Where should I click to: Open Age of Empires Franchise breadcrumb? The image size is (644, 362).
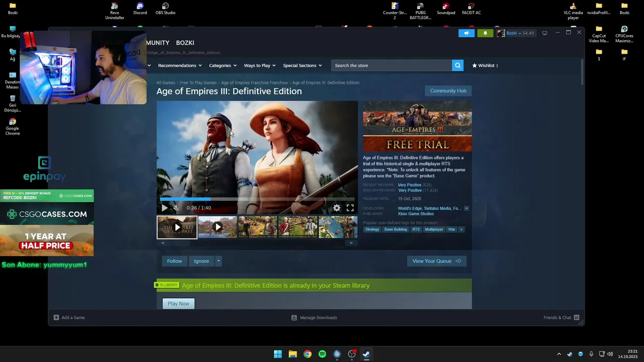(x=255, y=82)
